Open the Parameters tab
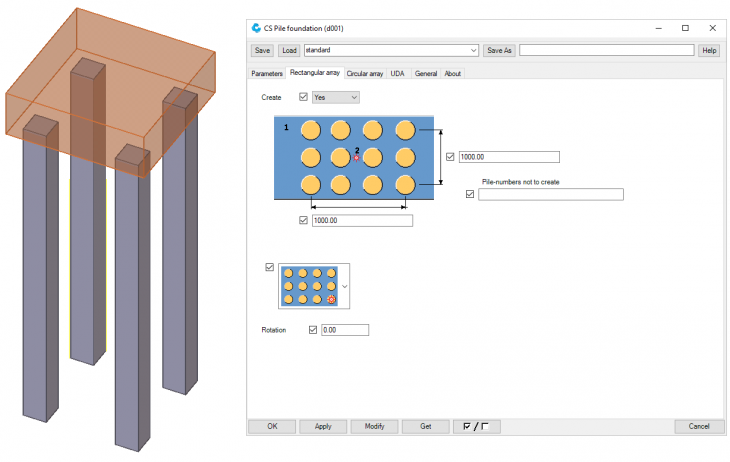This screenshot has height=462, width=730. click(266, 73)
